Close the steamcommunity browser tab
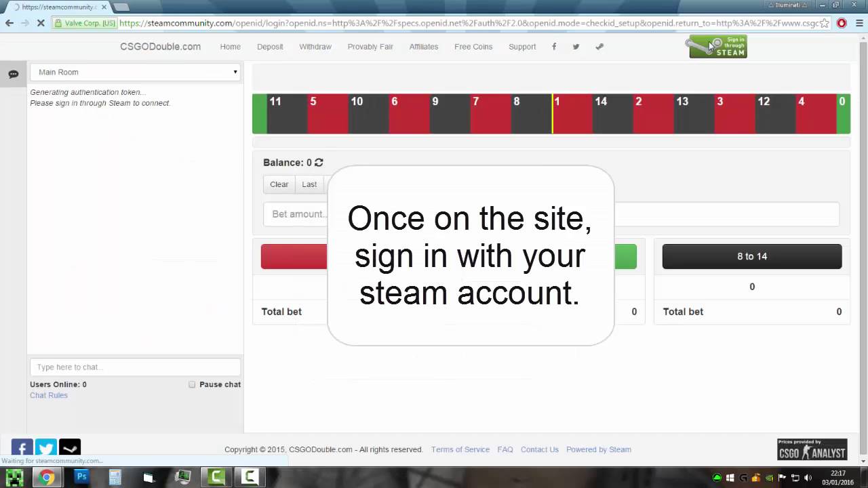 click(x=104, y=7)
